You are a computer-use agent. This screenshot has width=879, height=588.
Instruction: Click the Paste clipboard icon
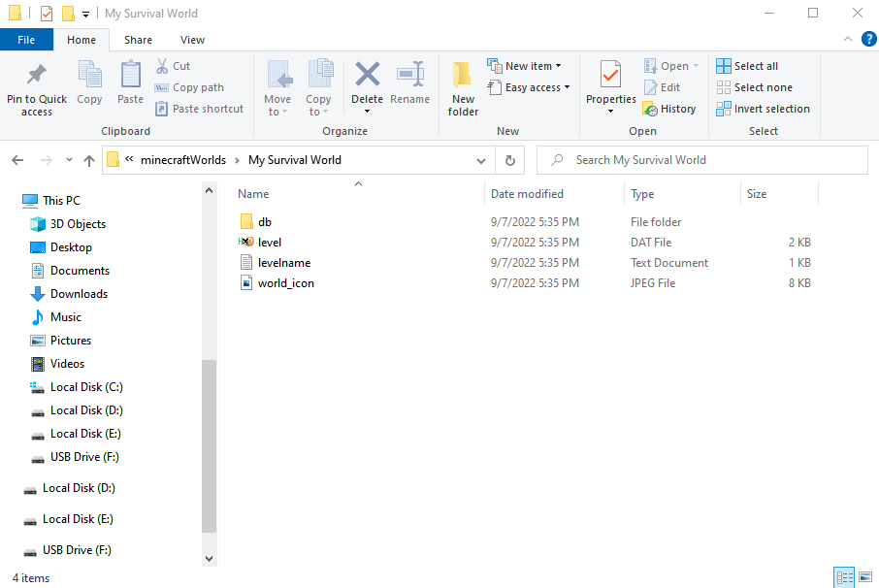click(131, 75)
